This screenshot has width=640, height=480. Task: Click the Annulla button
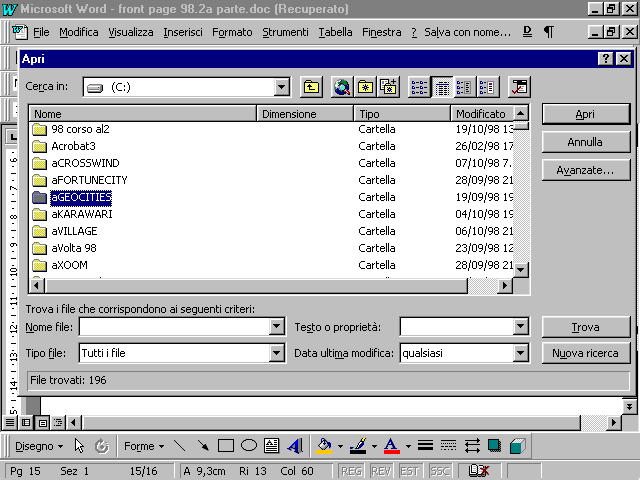[586, 142]
